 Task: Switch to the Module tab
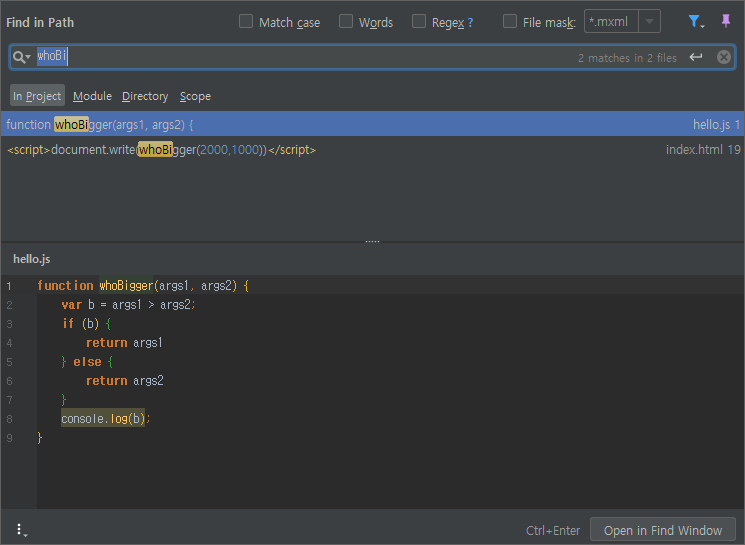tap(92, 96)
